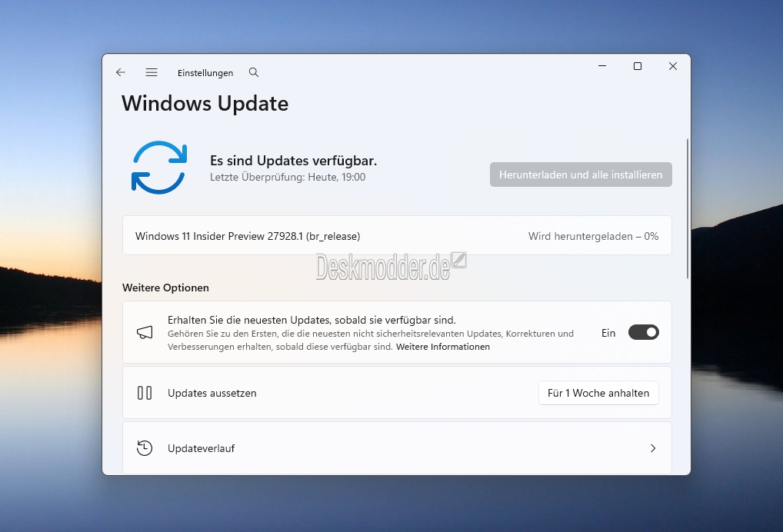
Task: Click the Es sind Updates verfügbar text
Action: [293, 161]
